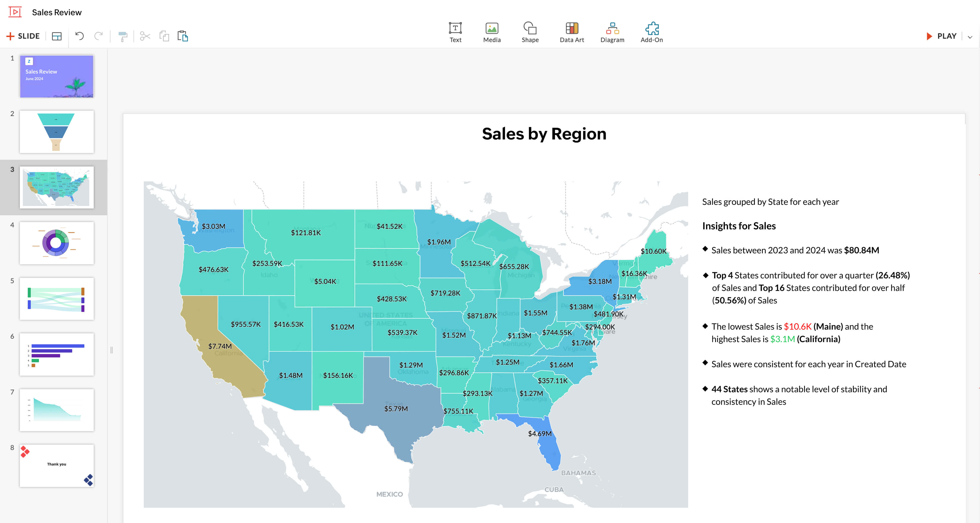Click the undo arrow icon
The height and width of the screenshot is (523, 980).
coord(79,36)
